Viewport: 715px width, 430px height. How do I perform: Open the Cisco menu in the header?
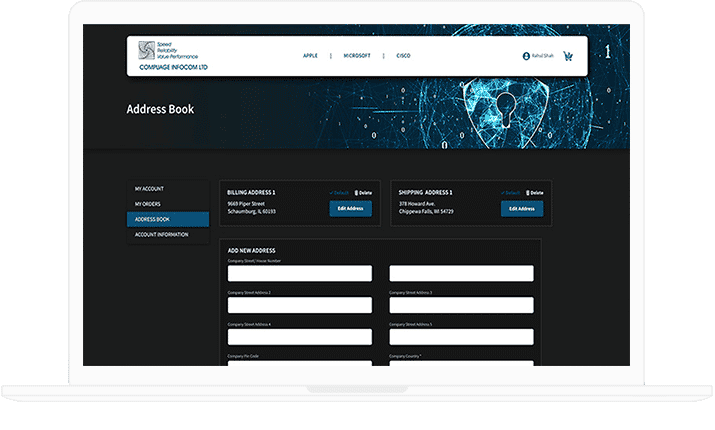click(x=403, y=56)
